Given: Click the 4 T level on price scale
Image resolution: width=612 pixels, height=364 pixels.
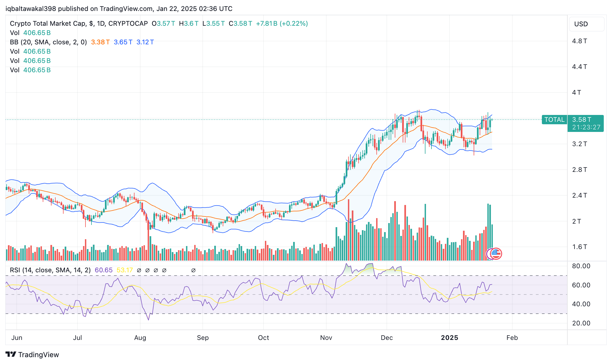Looking at the screenshot, I should (576, 93).
